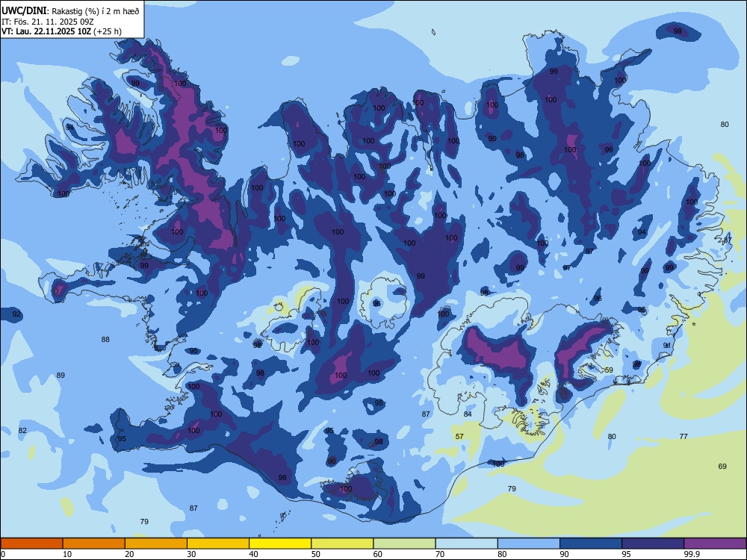
Task: Select the 10–20 orange legend swatch
Action: pos(94,544)
